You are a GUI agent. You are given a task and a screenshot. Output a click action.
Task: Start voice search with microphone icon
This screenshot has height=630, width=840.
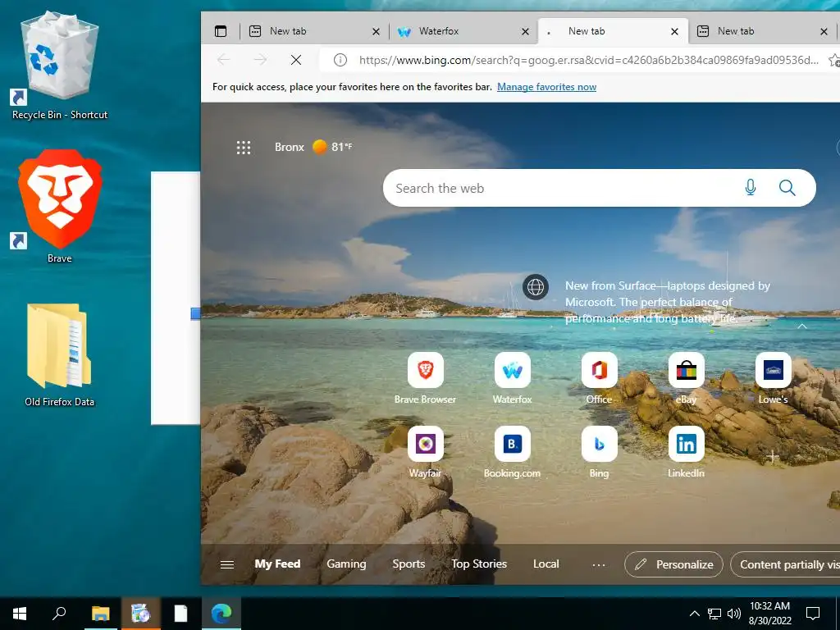[751, 188]
